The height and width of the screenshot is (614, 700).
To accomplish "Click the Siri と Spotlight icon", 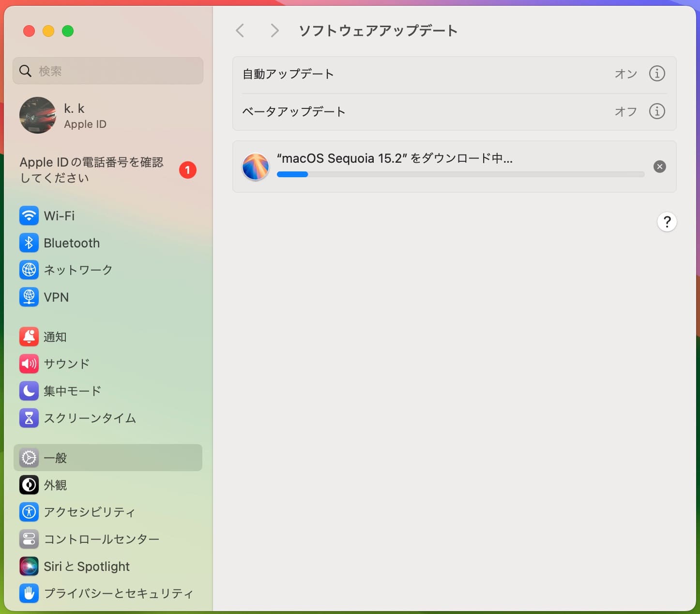I will [29, 566].
